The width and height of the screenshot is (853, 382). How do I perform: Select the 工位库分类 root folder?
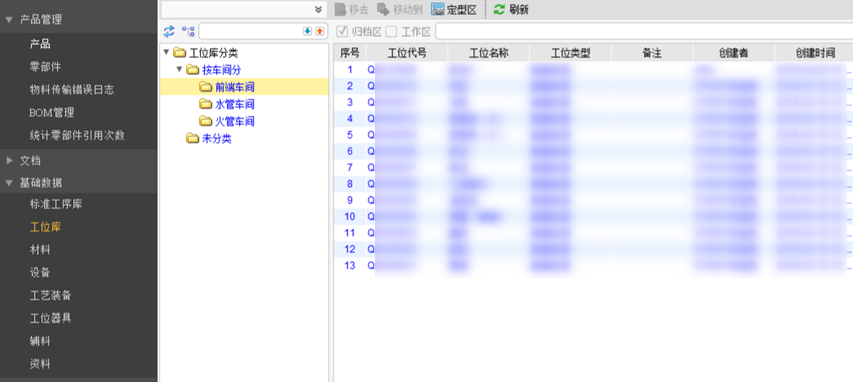click(x=213, y=53)
